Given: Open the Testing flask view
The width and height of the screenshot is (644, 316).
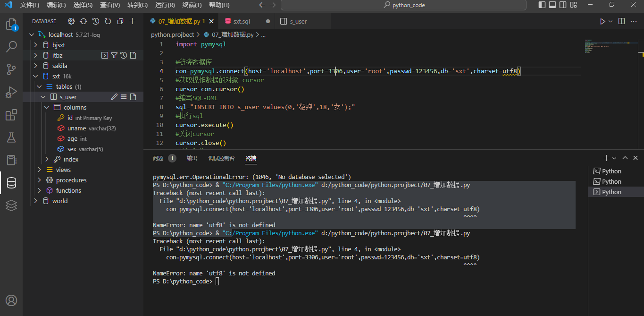Looking at the screenshot, I should pyautogui.click(x=11, y=137).
